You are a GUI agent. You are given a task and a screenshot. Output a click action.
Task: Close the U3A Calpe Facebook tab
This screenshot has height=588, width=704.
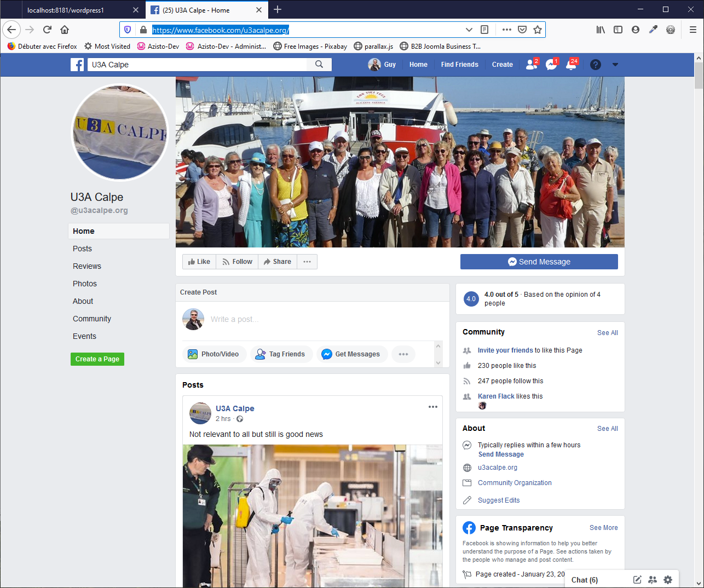click(259, 10)
